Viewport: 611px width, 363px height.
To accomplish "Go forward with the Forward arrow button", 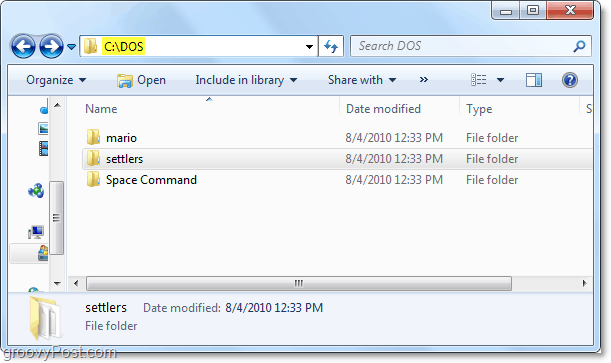I will pyautogui.click(x=51, y=47).
